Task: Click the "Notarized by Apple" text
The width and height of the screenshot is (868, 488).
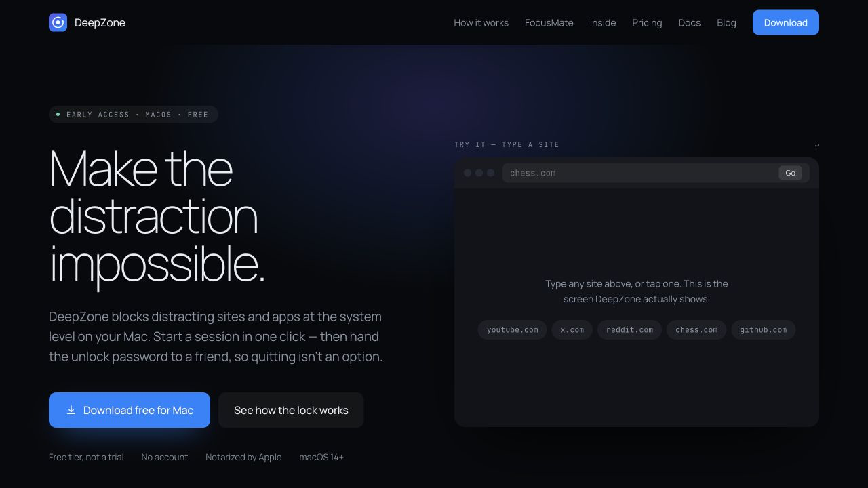Action: [x=243, y=457]
